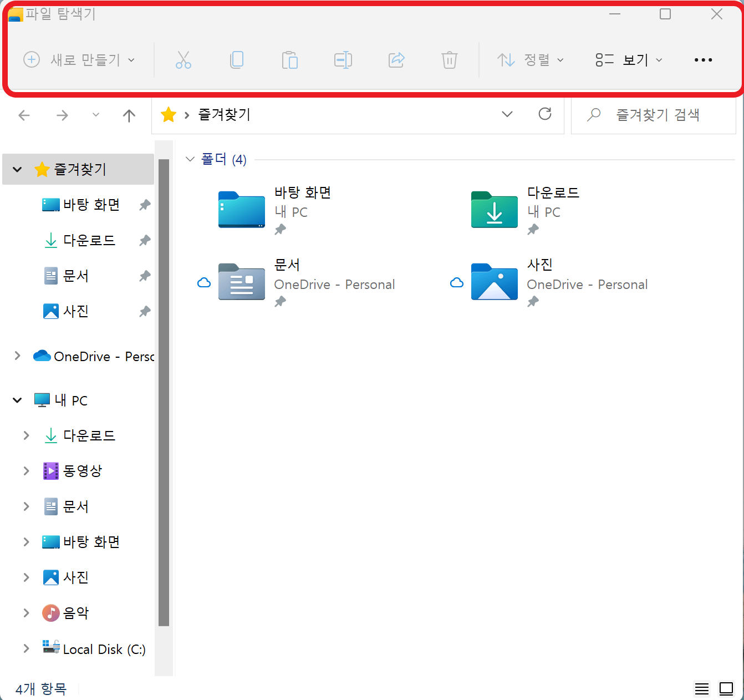This screenshot has width=744, height=700.
Task: Select the 바탕 화면 folder in main pane
Action: click(x=274, y=211)
